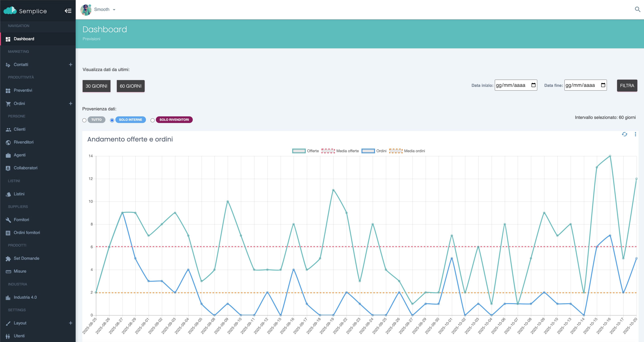644x342 pixels.
Task: Open the Smooth user dropdown arrow
Action: point(114,10)
